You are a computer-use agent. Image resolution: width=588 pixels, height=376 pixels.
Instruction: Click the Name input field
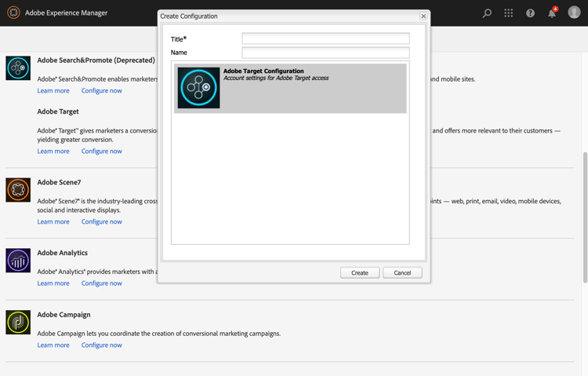pyautogui.click(x=325, y=53)
